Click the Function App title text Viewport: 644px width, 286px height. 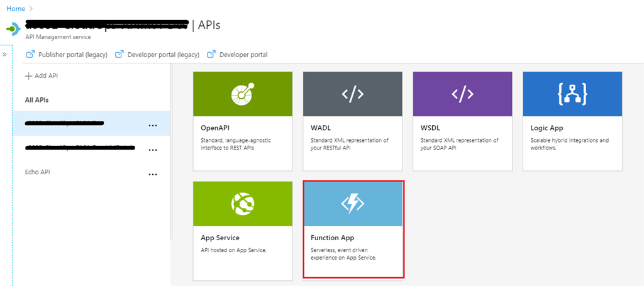point(333,238)
